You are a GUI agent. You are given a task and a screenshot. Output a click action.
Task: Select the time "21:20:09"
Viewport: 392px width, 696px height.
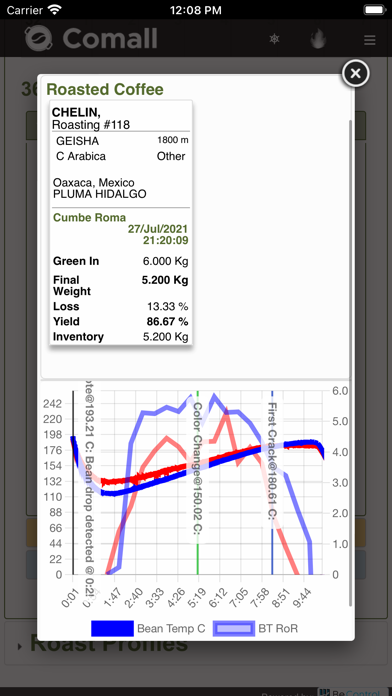(x=166, y=241)
